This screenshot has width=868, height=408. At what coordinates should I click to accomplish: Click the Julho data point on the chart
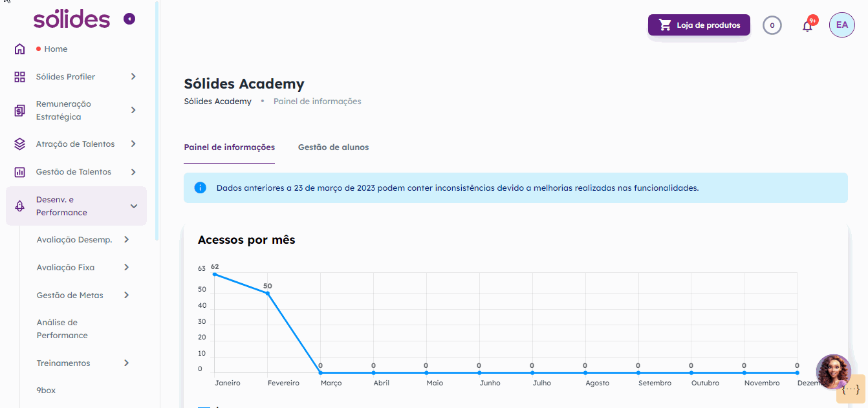coord(532,373)
